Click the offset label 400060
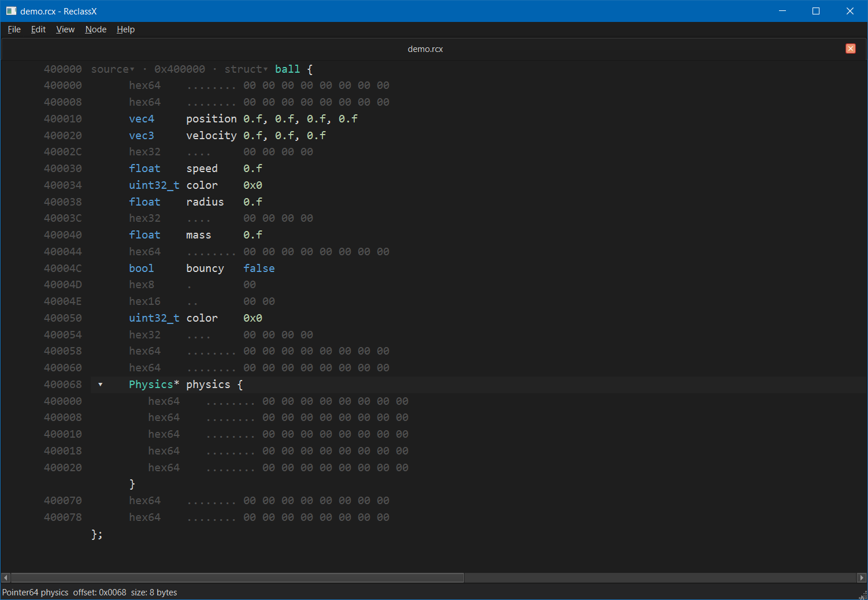Screen dimensions: 868x600 point(63,368)
